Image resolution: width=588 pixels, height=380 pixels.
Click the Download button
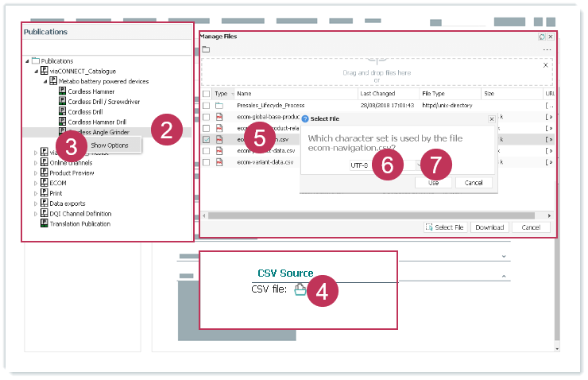pos(489,227)
